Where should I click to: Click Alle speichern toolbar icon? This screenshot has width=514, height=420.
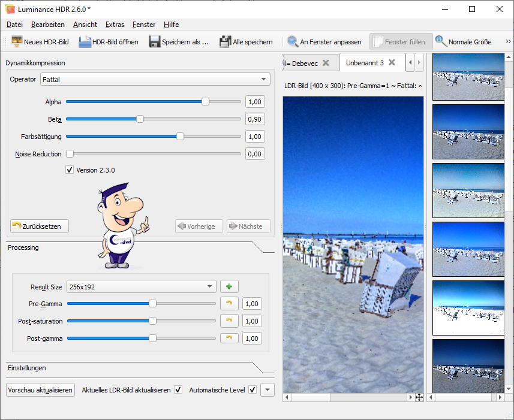tap(225, 42)
